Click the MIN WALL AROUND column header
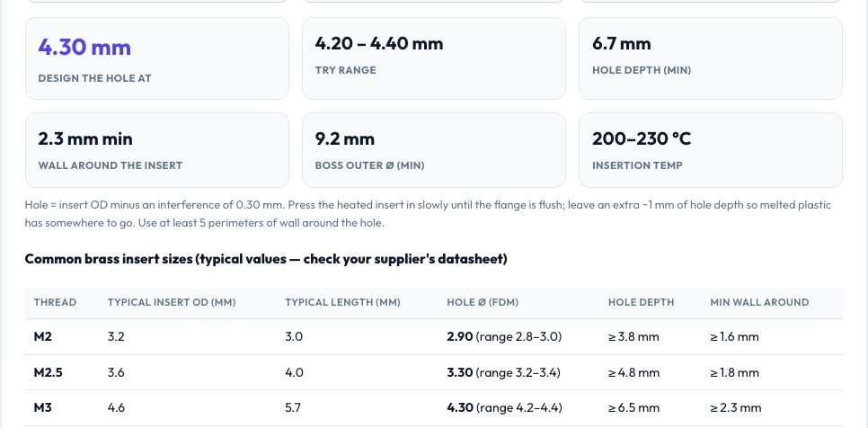The width and height of the screenshot is (868, 428). pos(759,302)
